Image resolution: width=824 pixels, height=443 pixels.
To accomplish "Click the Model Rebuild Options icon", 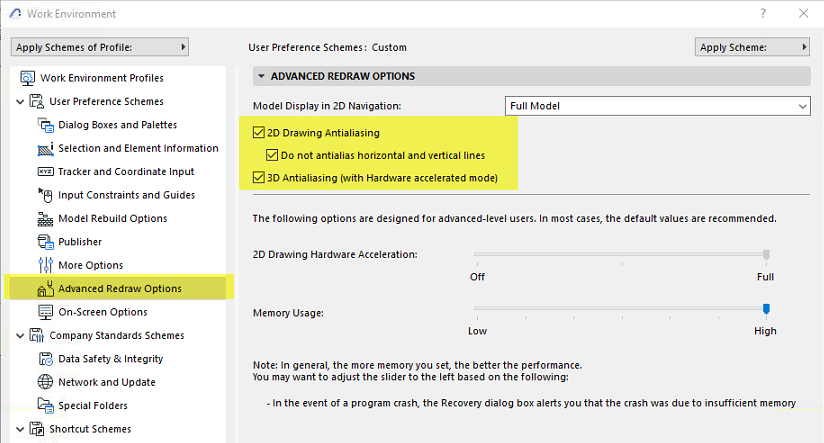I will tap(44, 219).
